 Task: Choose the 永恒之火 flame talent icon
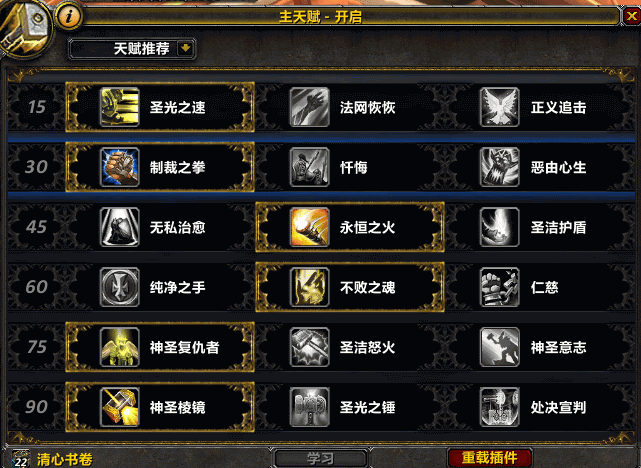pos(309,227)
